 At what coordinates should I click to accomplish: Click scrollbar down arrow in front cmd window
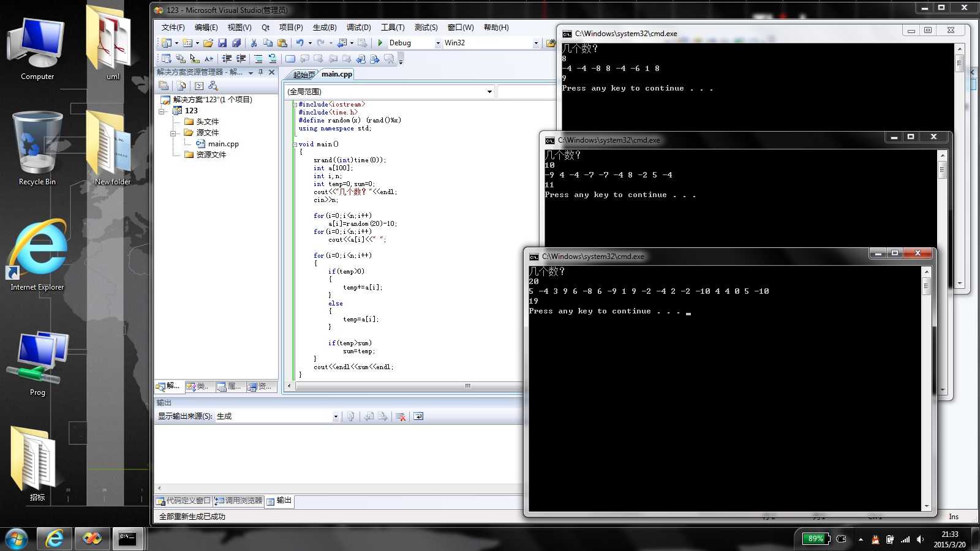(926, 506)
